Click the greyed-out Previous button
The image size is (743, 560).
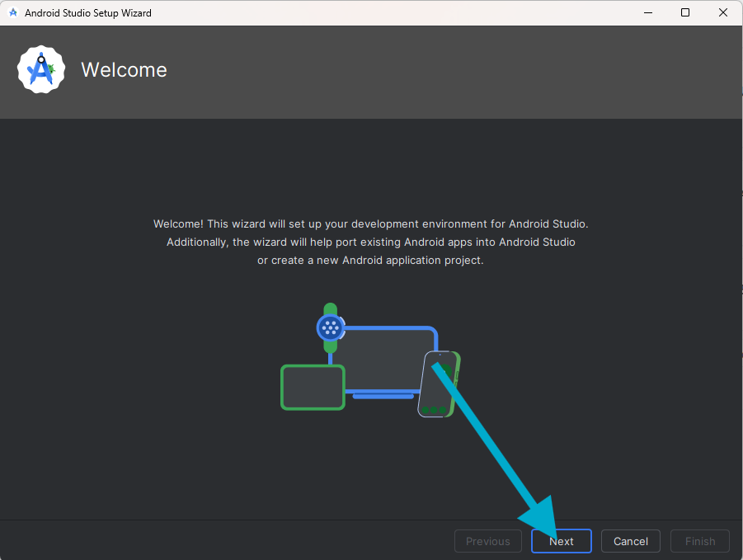tap(487, 541)
